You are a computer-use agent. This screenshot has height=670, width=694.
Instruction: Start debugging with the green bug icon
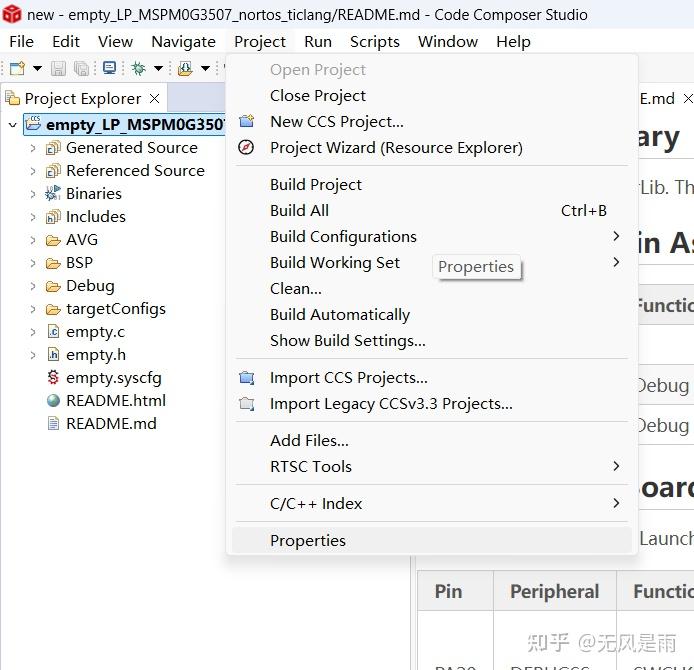pyautogui.click(x=139, y=69)
